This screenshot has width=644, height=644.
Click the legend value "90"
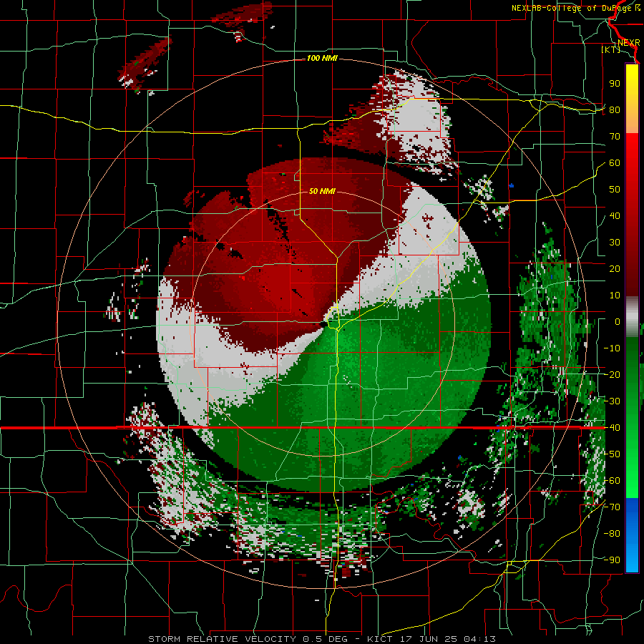(x=615, y=84)
